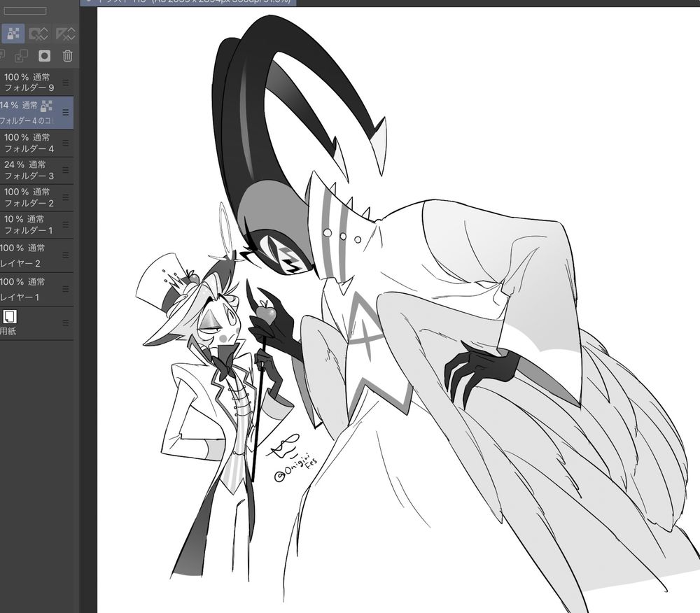Screen dimensions: 700x613
Task: Select the 10% layer フォルダー 1
Action: [x=36, y=225]
